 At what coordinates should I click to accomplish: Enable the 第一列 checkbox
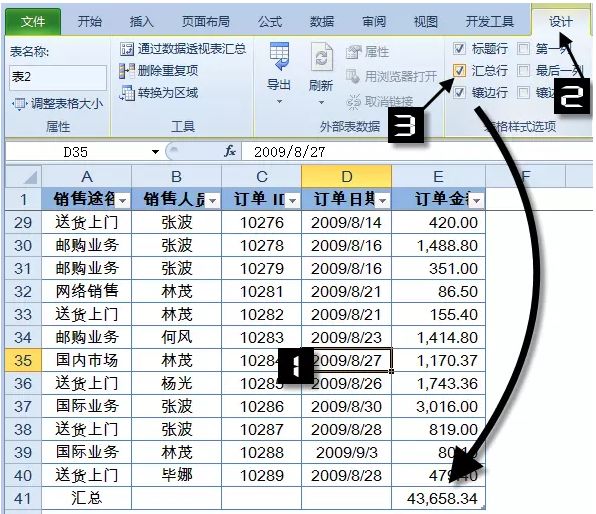click(523, 49)
